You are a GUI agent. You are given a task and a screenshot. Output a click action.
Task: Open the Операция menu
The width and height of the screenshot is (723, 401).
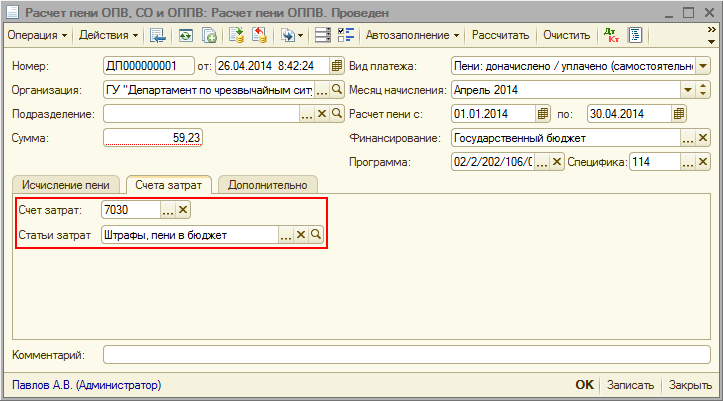[x=38, y=35]
